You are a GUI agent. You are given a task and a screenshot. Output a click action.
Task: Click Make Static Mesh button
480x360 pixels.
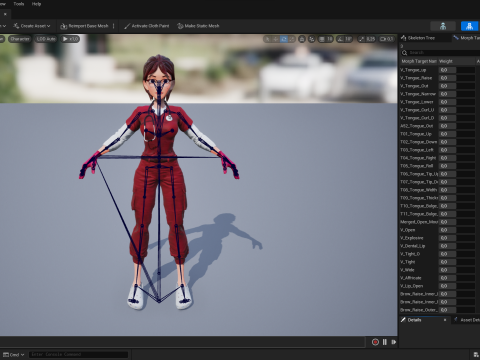[x=198, y=26]
